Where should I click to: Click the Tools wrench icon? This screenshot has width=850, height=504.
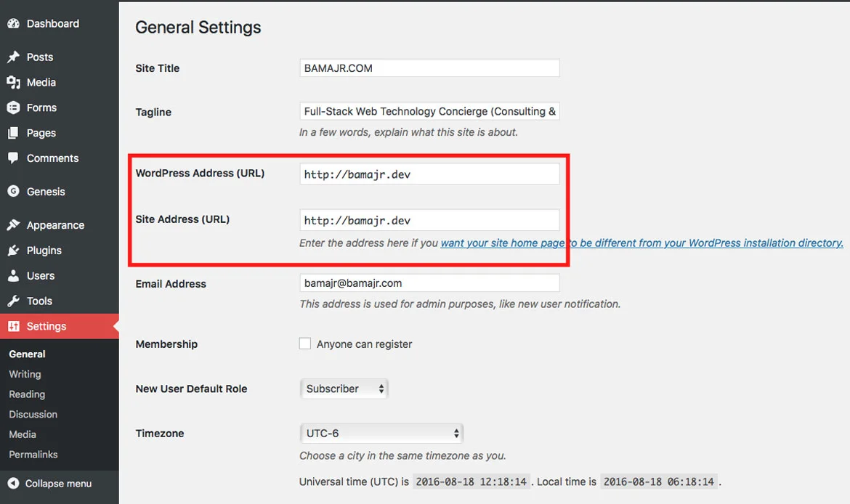tap(13, 301)
